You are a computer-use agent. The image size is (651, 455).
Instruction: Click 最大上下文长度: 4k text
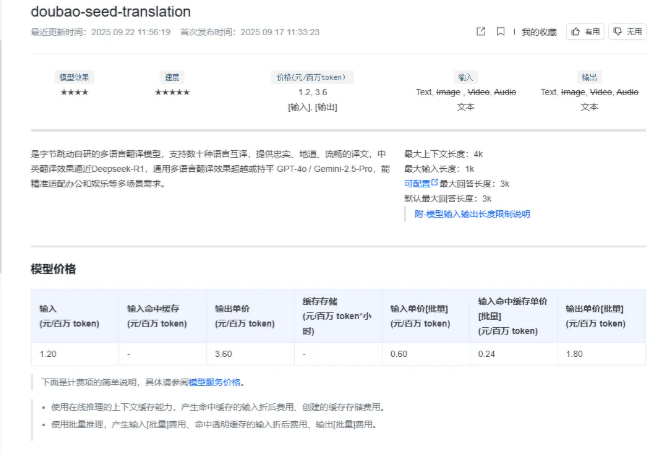click(x=443, y=154)
